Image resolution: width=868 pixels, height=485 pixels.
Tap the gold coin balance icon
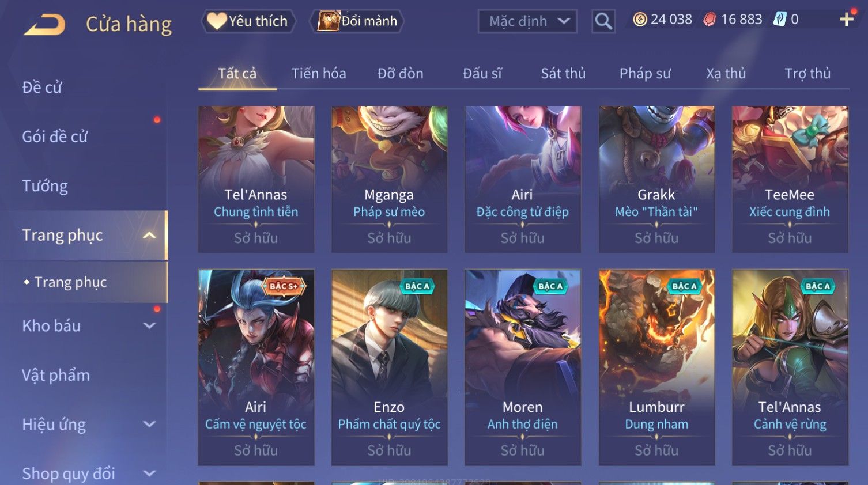(x=640, y=20)
